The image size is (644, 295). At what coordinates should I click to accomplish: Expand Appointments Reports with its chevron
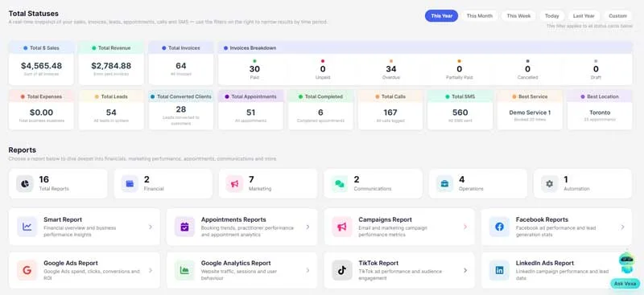point(308,227)
